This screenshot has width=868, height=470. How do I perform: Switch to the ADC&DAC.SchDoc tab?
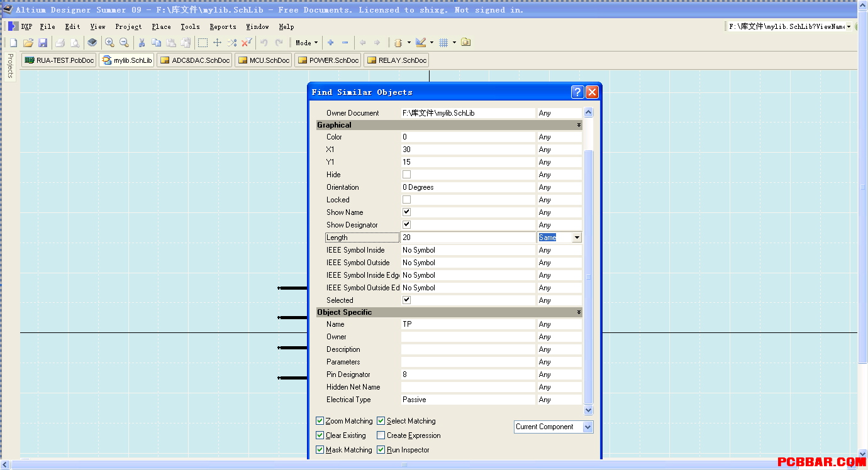194,60
